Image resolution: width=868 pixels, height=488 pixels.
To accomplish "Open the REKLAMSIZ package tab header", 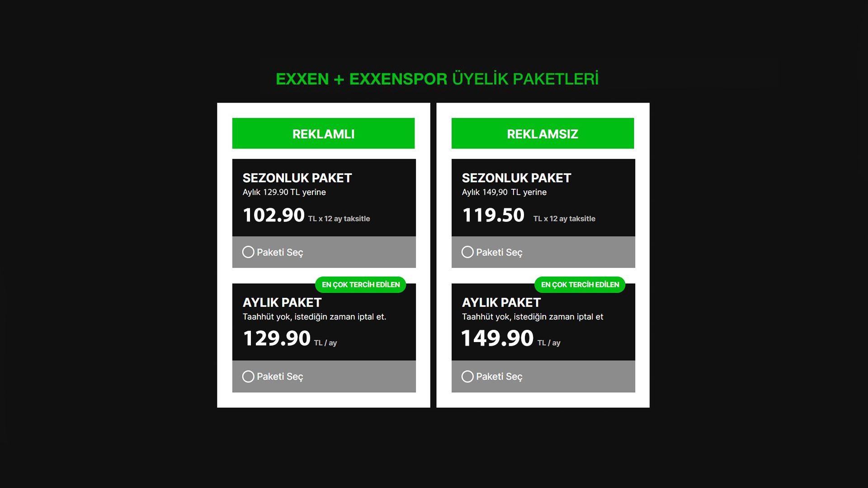I will (542, 133).
